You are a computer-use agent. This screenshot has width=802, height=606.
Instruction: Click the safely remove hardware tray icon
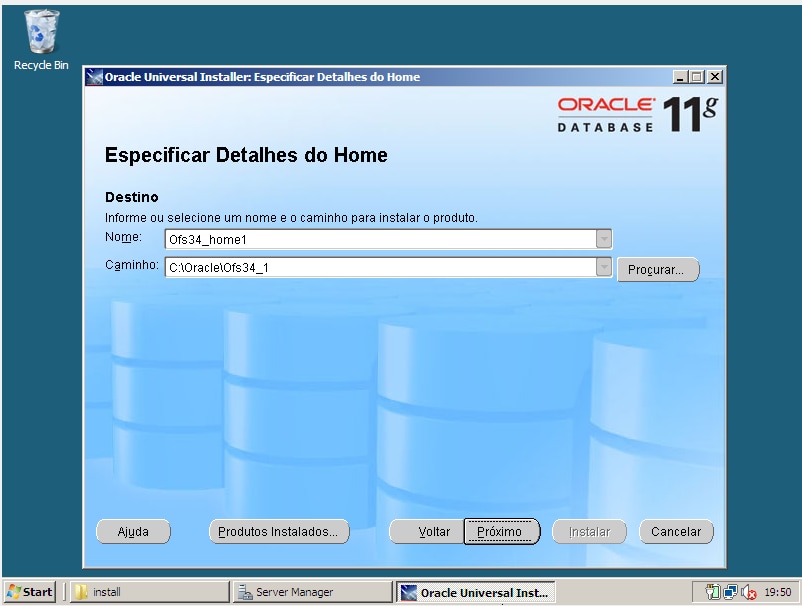[712, 592]
